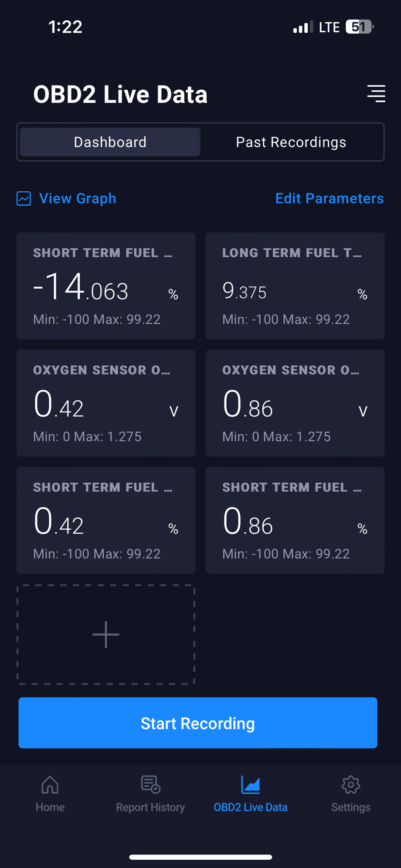Tap the Home house icon

pos(50,785)
